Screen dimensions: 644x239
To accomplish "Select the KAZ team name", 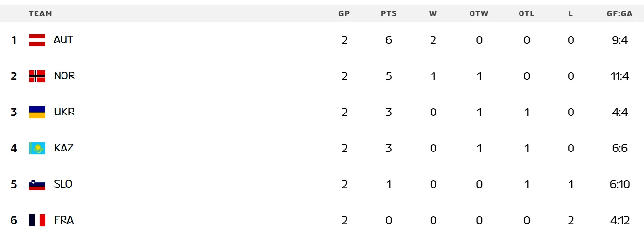I will tap(64, 148).
